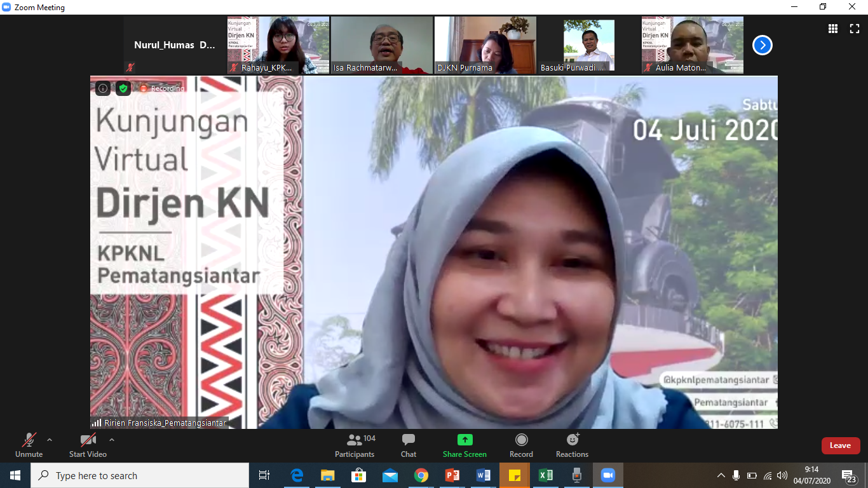Start recording with the Record button
868x488 pixels.
(521, 445)
